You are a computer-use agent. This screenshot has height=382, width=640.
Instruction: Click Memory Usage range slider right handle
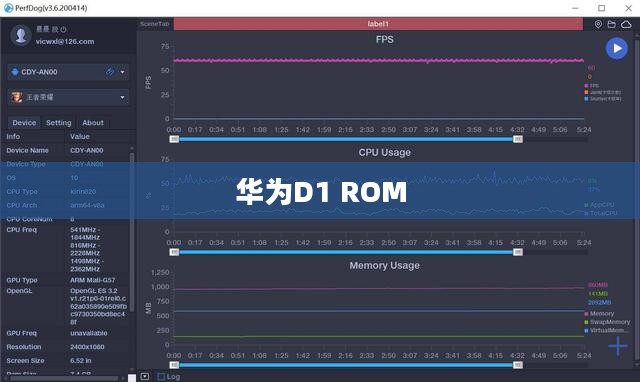coord(518,365)
